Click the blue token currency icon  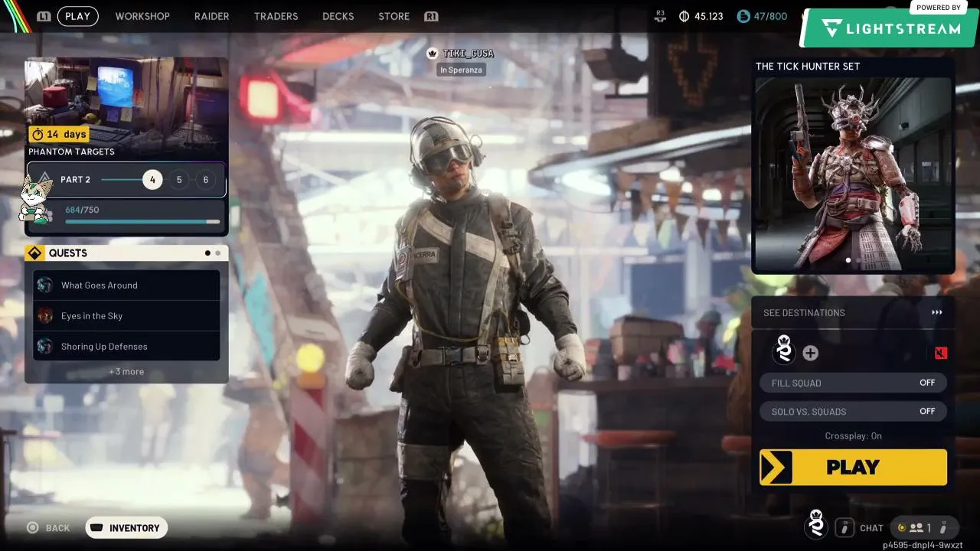[x=743, y=16]
